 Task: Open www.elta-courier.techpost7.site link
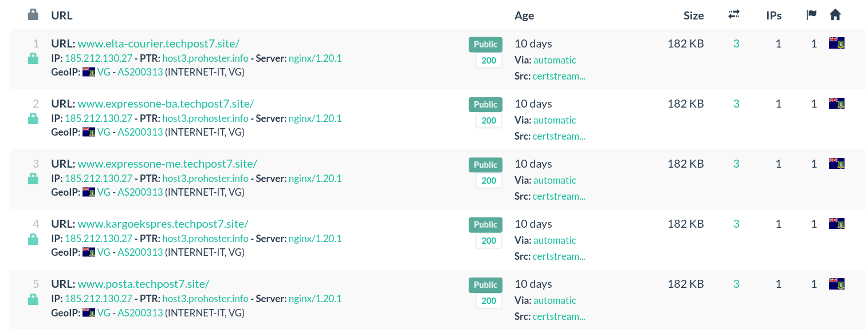click(x=158, y=43)
